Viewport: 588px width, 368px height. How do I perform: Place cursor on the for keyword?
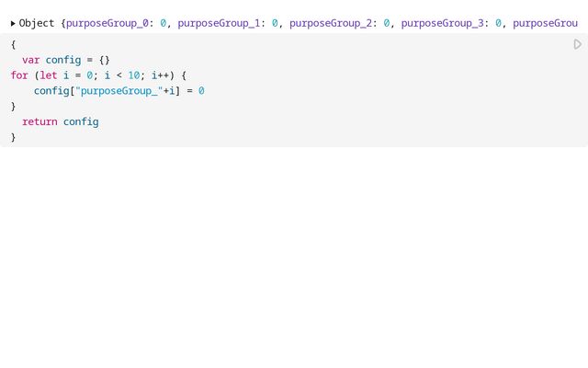[19, 75]
